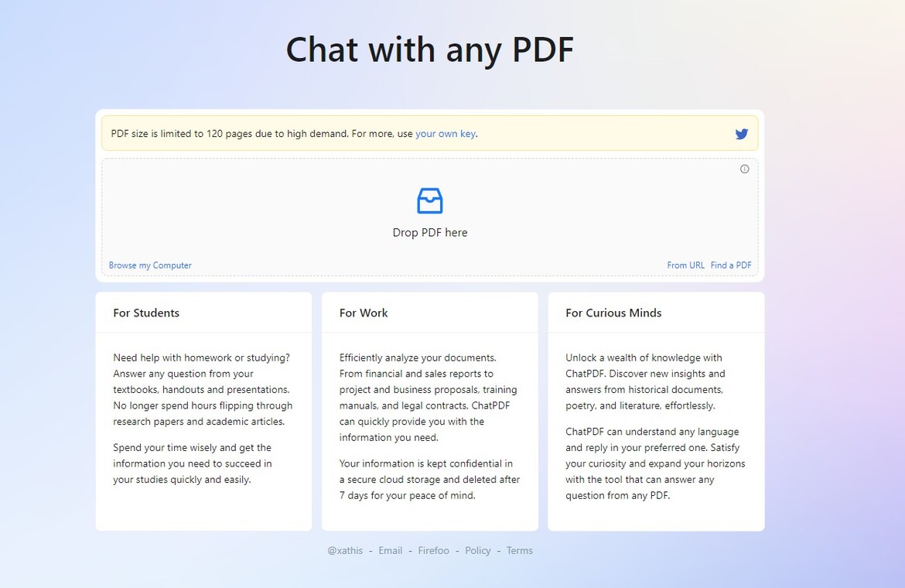Click Find a PDF
Screen dimensions: 905x588
(730, 265)
